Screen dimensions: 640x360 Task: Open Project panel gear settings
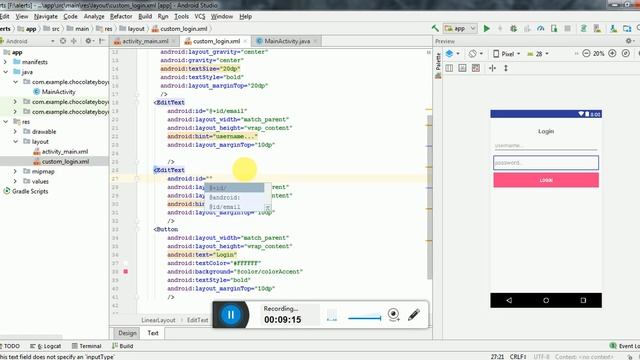[x=88, y=41]
